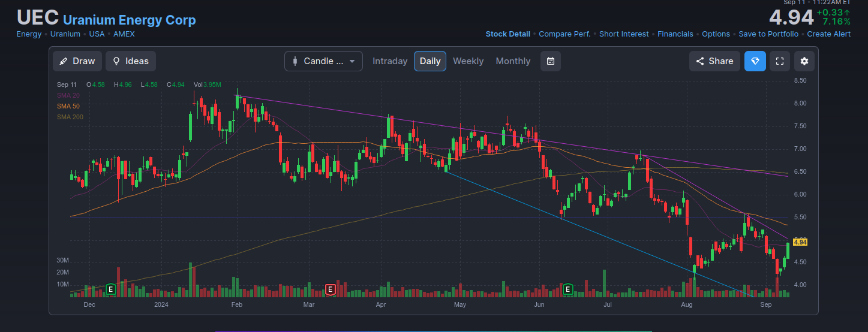Click Create Alert
This screenshot has width=868, height=332.
(829, 34)
